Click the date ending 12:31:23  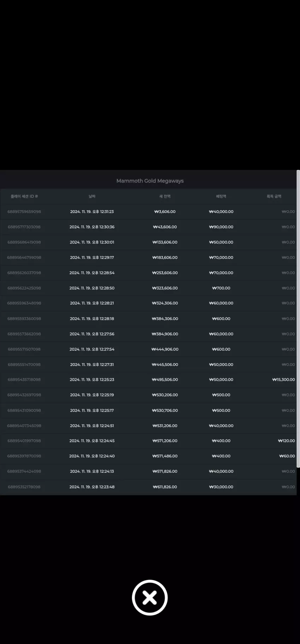(92, 212)
